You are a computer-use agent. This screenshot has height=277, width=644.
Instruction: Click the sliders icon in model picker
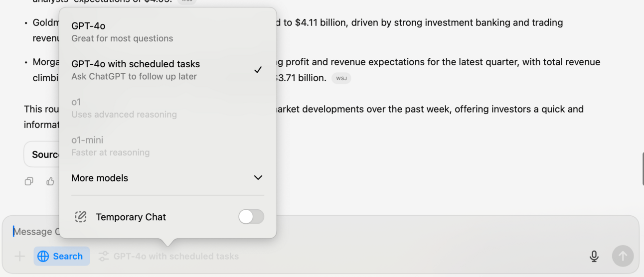coord(104,256)
